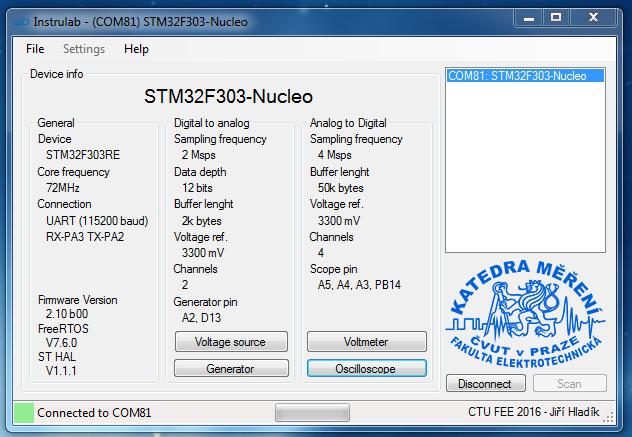Click the 12 bits data depth value
Screen dimensions: 632x437
pos(197,188)
